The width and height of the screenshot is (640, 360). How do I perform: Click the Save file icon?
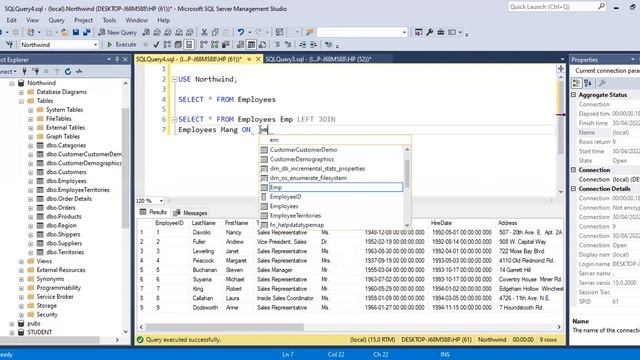76,32
